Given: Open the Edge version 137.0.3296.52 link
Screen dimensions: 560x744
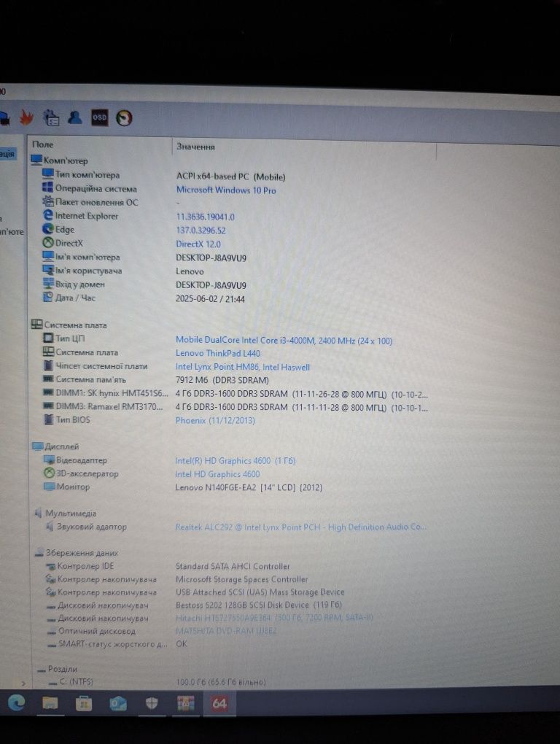Looking at the screenshot, I should click(201, 230).
